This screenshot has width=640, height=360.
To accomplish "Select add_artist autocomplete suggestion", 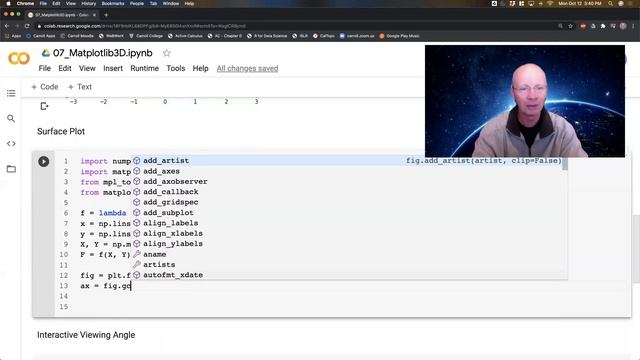I will click(349, 161).
